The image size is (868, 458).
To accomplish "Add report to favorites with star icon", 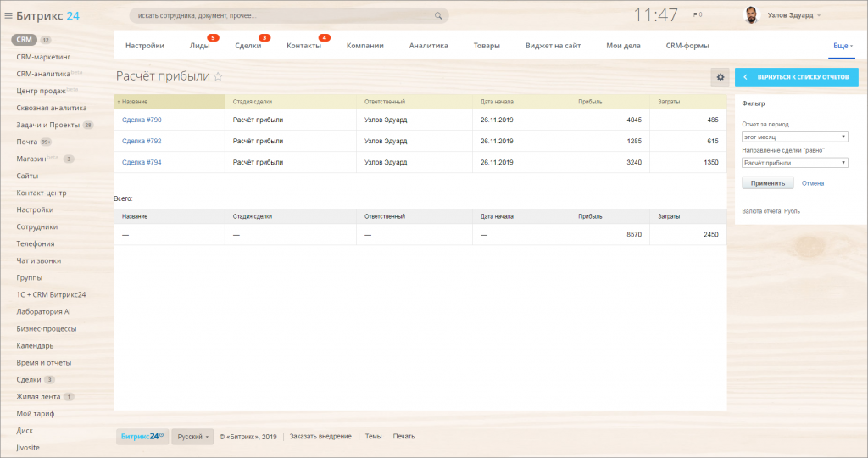I will (x=218, y=76).
